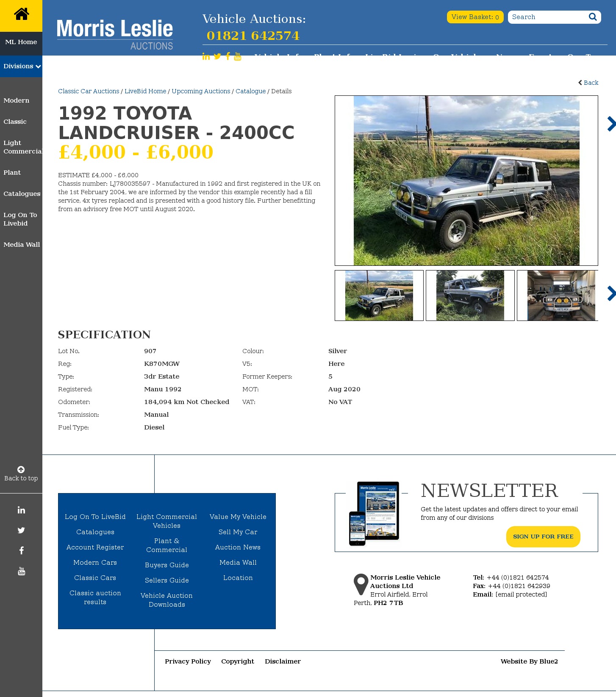Open Modern Cars footer link
This screenshot has width=616, height=697.
click(x=95, y=563)
